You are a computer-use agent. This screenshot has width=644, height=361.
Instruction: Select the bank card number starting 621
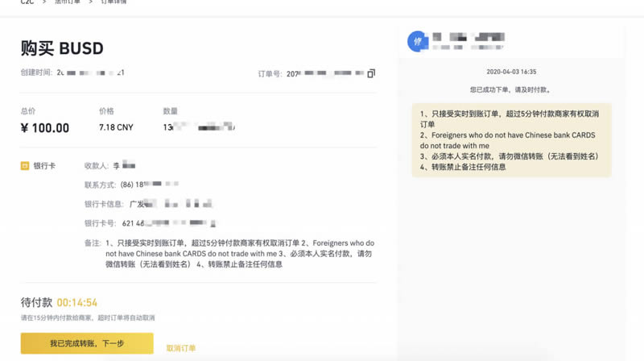click(x=169, y=223)
